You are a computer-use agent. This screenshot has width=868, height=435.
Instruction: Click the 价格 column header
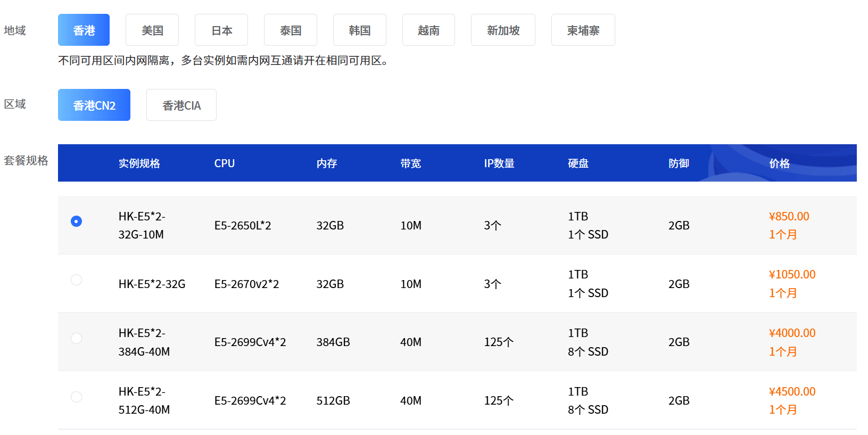click(779, 163)
